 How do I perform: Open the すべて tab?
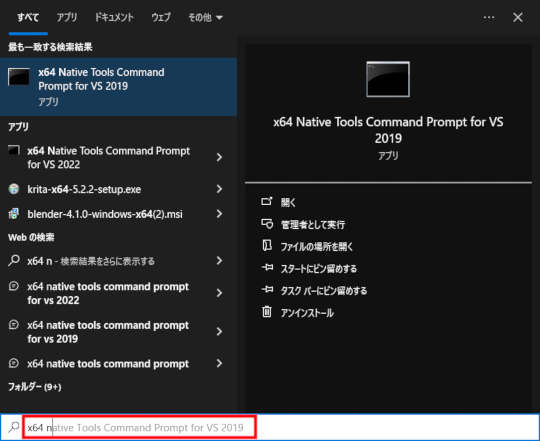(x=28, y=17)
